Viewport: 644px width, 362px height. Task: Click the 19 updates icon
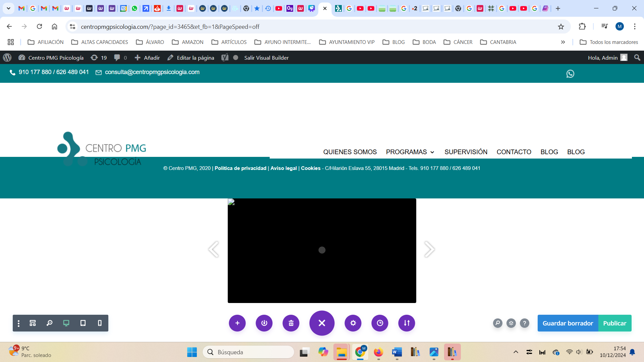(99, 58)
